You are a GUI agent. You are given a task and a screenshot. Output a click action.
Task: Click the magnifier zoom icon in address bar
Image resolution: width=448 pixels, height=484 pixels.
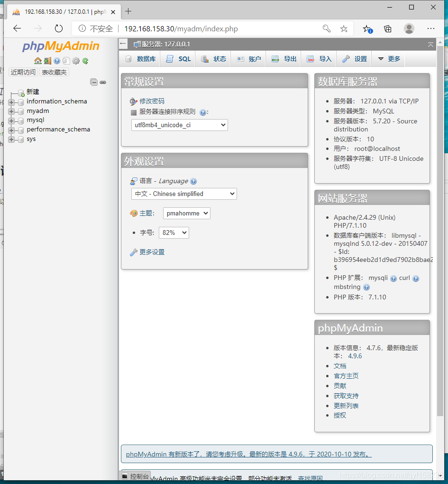(327, 28)
